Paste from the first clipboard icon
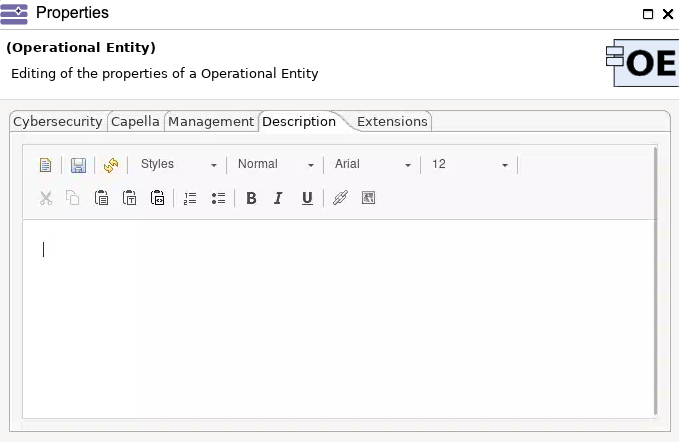Screen dimensions: 679x442 point(101,198)
